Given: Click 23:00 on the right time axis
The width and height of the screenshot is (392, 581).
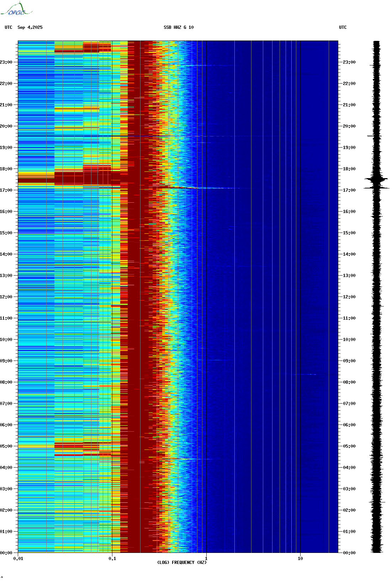Looking at the screenshot, I should [x=349, y=62].
